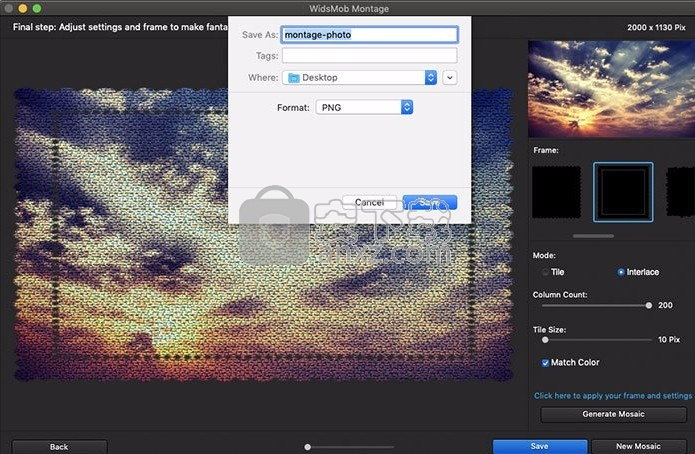Select the highlighted middle frame thumbnail
This screenshot has height=454, width=695.
coord(622,192)
